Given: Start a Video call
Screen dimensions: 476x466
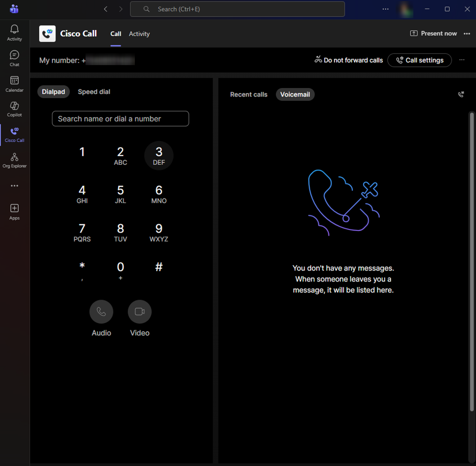Looking at the screenshot, I should pos(139,311).
